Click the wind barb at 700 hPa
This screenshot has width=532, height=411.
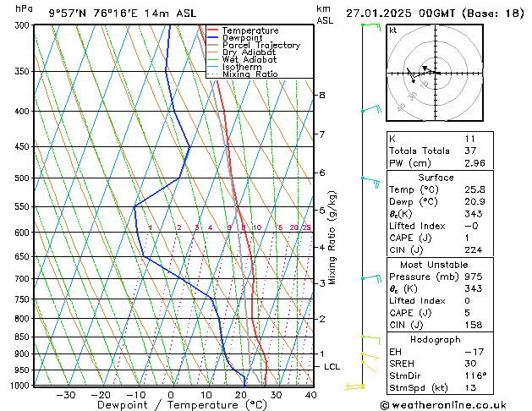pyautogui.click(x=370, y=277)
